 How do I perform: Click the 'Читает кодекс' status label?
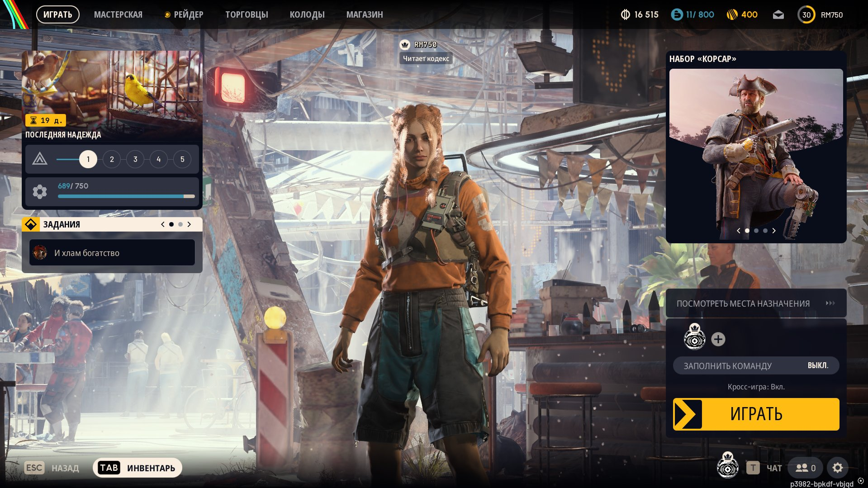coord(426,58)
